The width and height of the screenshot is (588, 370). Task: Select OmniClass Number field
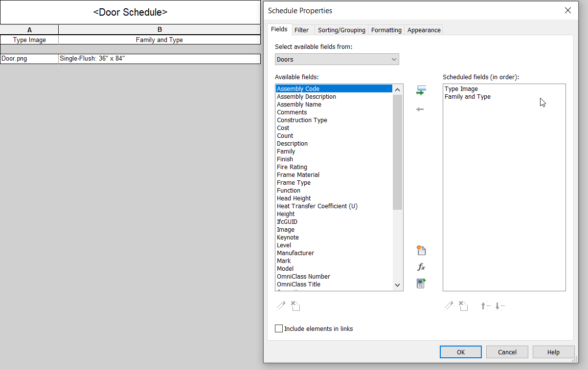334,277
